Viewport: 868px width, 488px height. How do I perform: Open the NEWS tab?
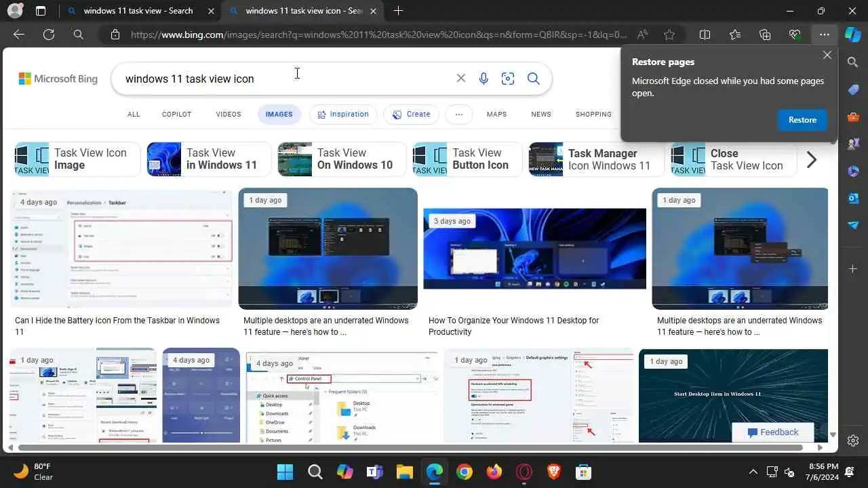pos(541,115)
